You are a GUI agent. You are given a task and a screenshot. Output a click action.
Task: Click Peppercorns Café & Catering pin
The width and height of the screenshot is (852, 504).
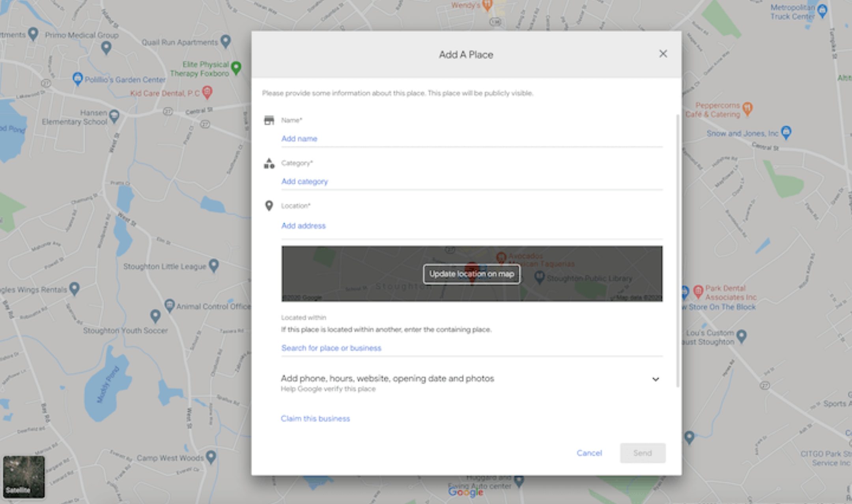click(747, 108)
